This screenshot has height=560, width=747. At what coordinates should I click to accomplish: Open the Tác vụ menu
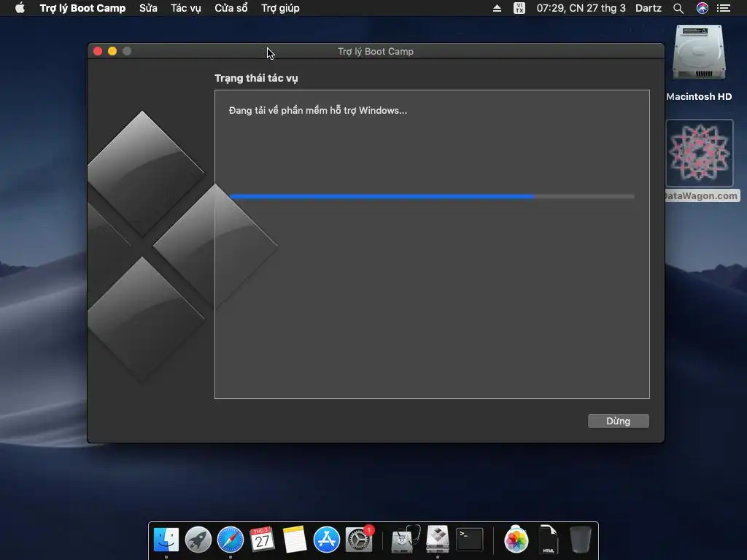186,8
